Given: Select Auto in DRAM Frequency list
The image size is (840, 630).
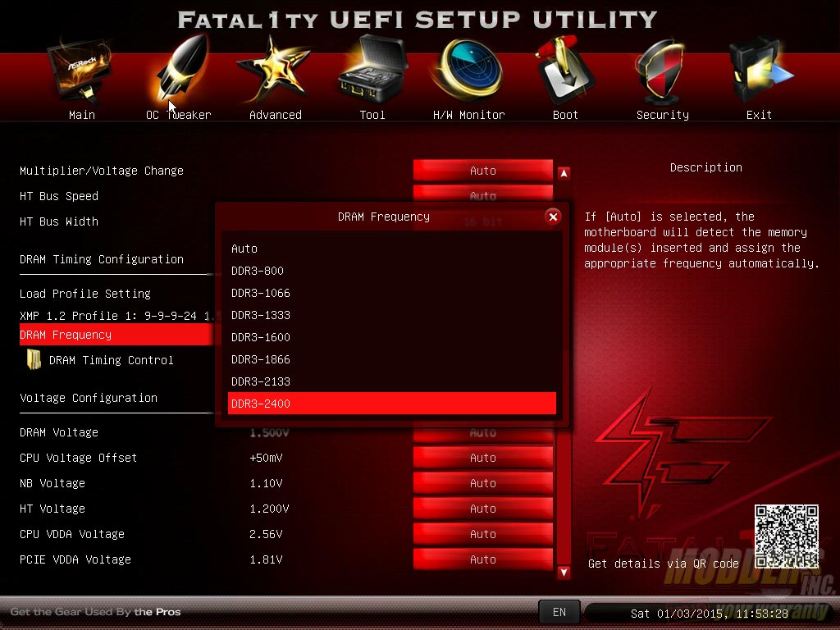Looking at the screenshot, I should 391,249.
